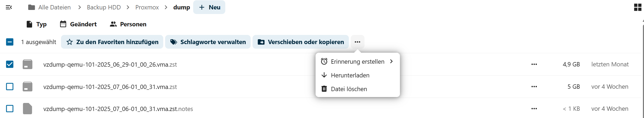Switch to grid view icon

[x=638, y=7]
